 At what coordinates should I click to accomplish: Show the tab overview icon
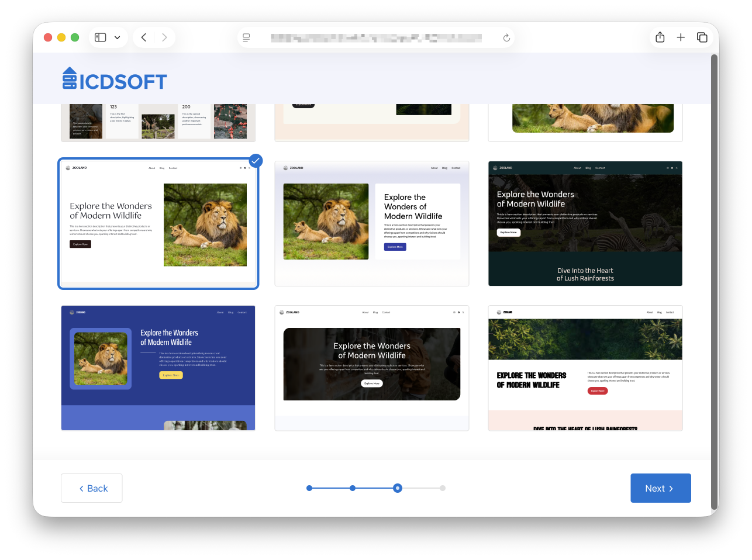coord(702,37)
